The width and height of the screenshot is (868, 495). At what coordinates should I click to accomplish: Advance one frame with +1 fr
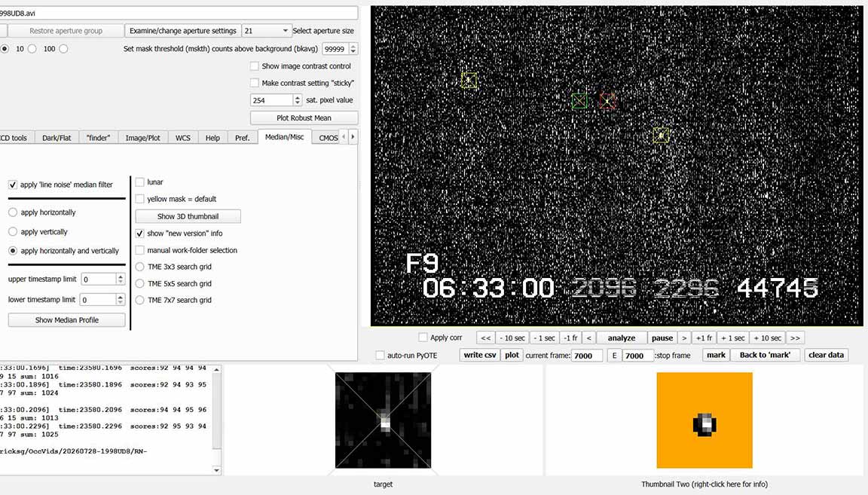(x=704, y=338)
